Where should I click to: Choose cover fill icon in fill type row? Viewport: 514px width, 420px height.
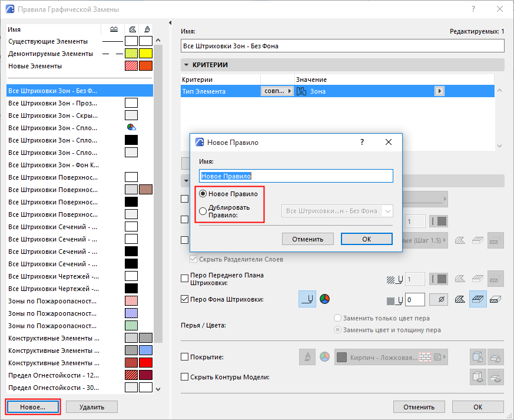click(x=460, y=240)
